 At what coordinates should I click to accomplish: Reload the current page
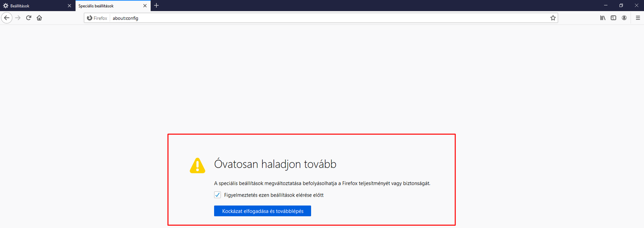pyautogui.click(x=29, y=18)
